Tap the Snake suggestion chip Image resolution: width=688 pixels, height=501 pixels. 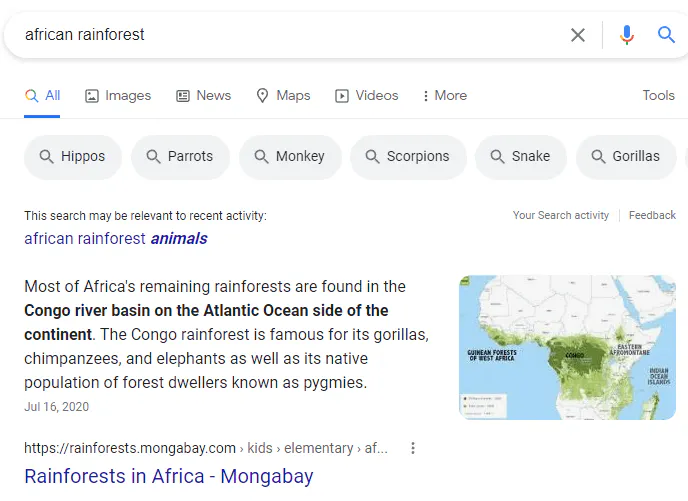(x=520, y=156)
